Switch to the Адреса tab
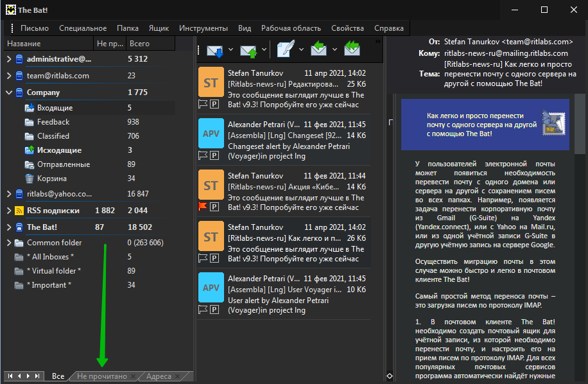The height and width of the screenshot is (384, 588). click(159, 376)
